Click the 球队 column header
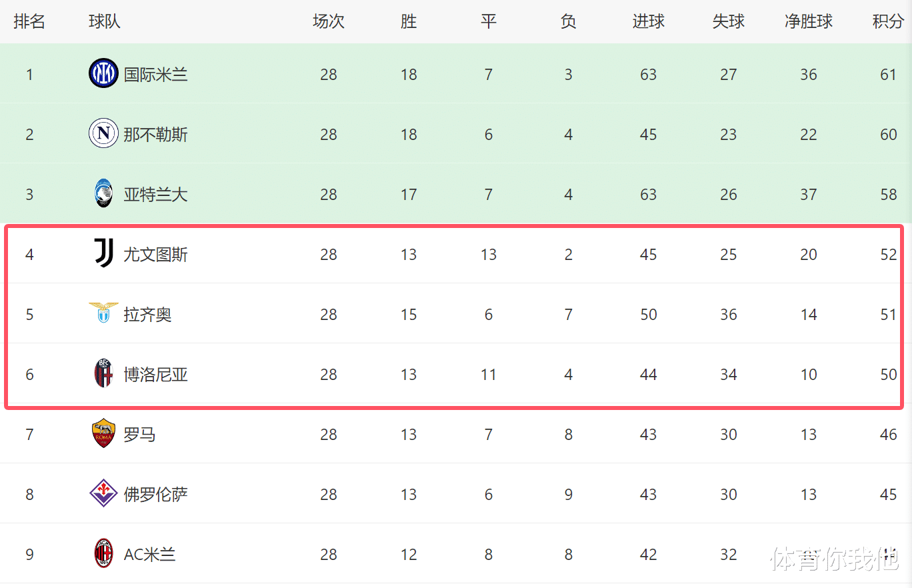Screen dimensions: 912x588 [x=105, y=21]
